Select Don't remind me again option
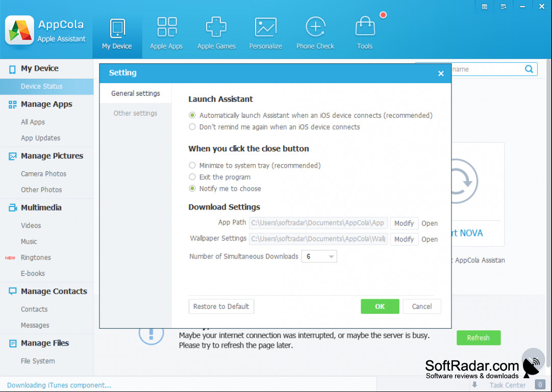Image resolution: width=552 pixels, height=392 pixels. 192,127
